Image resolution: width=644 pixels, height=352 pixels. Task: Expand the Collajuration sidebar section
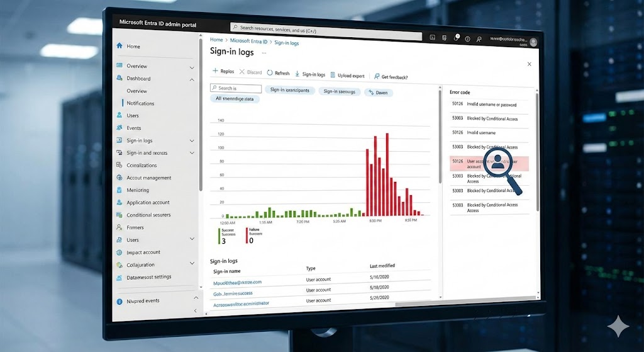tap(192, 265)
